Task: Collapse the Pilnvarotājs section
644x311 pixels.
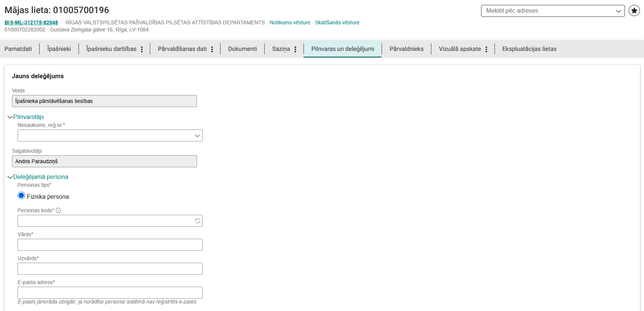Action: point(10,117)
